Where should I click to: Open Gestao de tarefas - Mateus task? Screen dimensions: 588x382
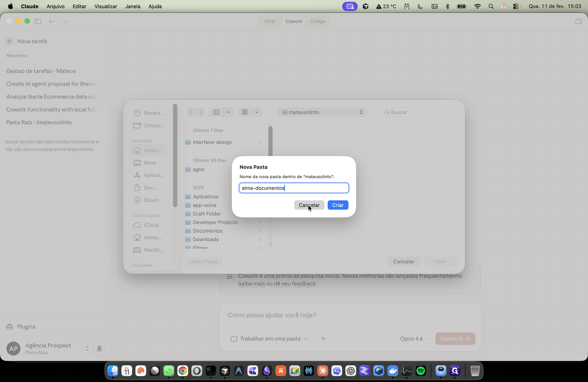(x=41, y=71)
